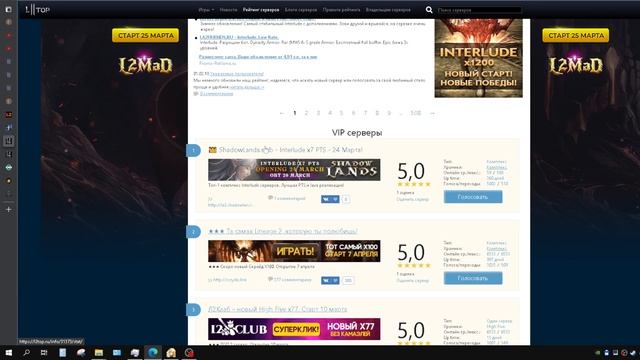This screenshot has width=640, height=360.
Task: Click the L2 CLUB Суперклик banner
Action: [294, 329]
